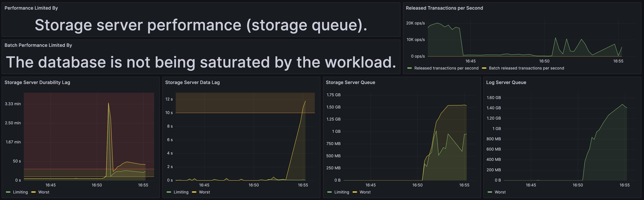Click Released transactions per second legend label
The width and height of the screenshot is (644, 200).
(x=446, y=68)
